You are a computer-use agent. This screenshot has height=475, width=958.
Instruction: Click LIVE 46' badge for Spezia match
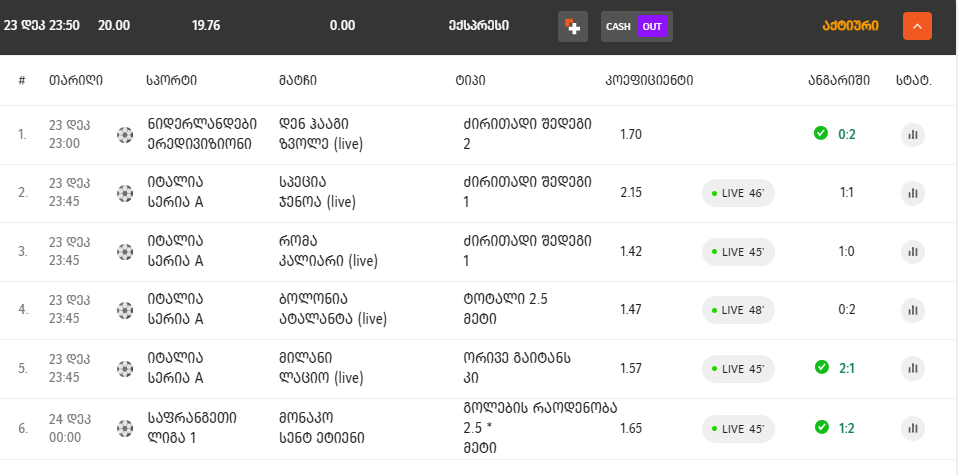[x=738, y=193]
